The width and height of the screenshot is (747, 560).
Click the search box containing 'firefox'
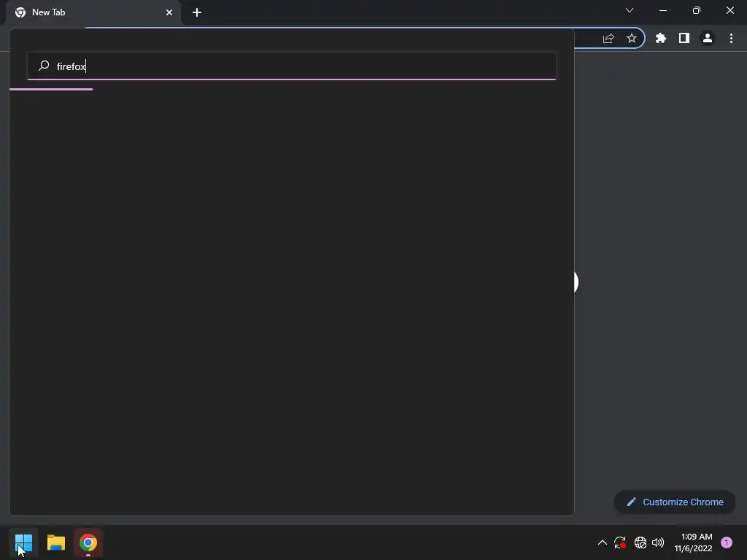[292, 66]
